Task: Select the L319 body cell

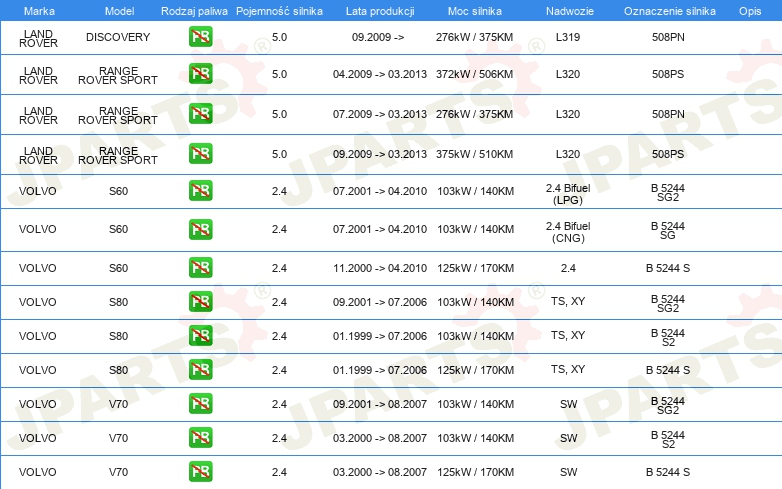Action: tap(568, 37)
